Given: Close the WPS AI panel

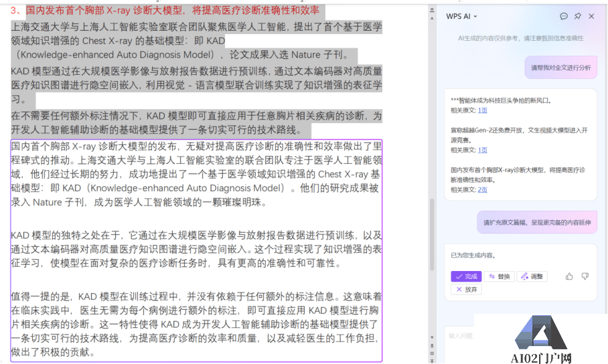Looking at the screenshot, I should (x=591, y=16).
